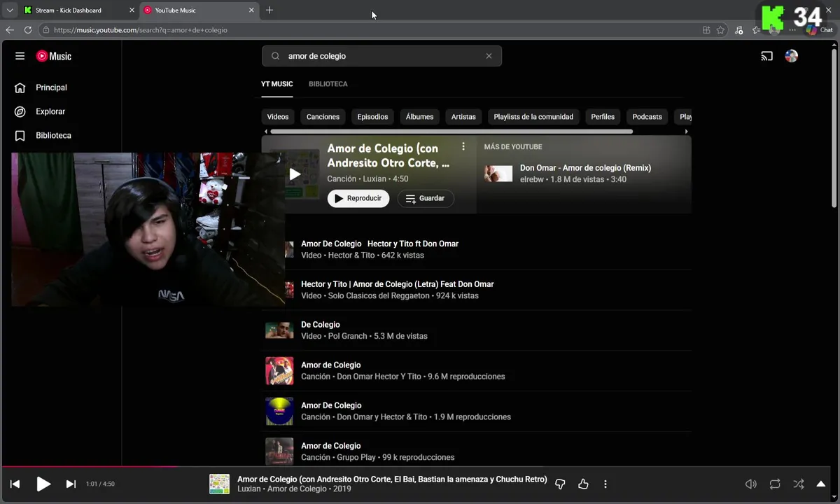Open Explorar in the sidebar
The image size is (840, 504).
[50, 111]
